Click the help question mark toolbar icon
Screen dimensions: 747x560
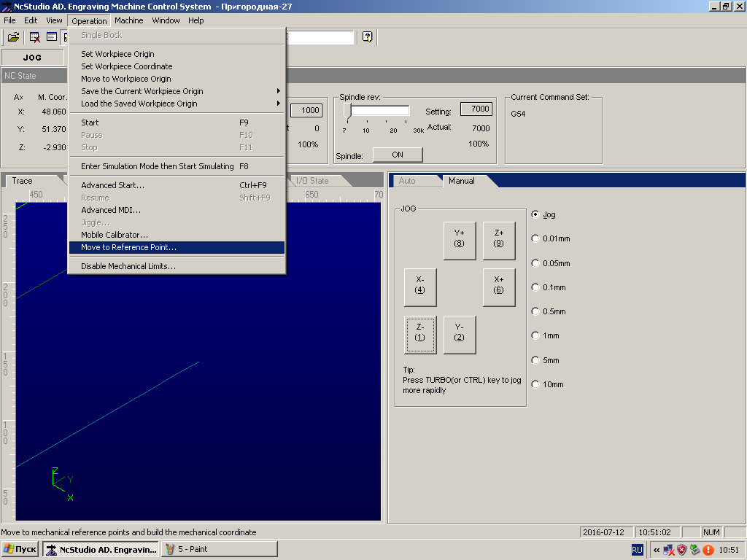(368, 36)
